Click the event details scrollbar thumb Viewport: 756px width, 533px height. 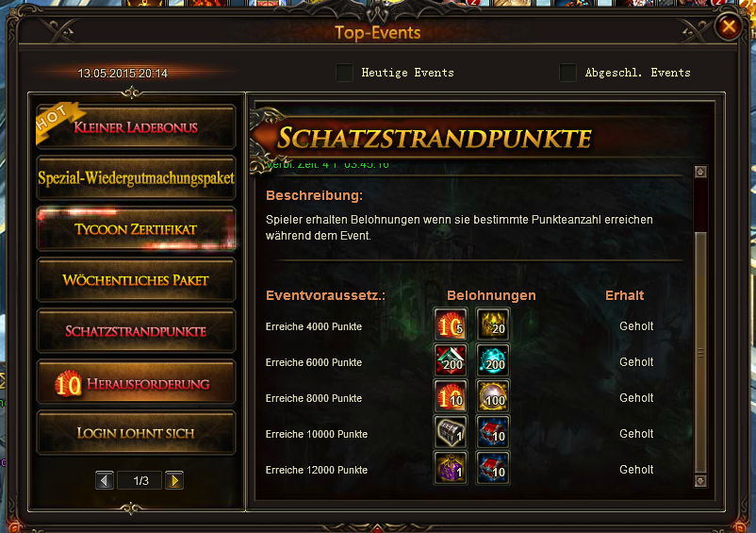click(x=700, y=352)
